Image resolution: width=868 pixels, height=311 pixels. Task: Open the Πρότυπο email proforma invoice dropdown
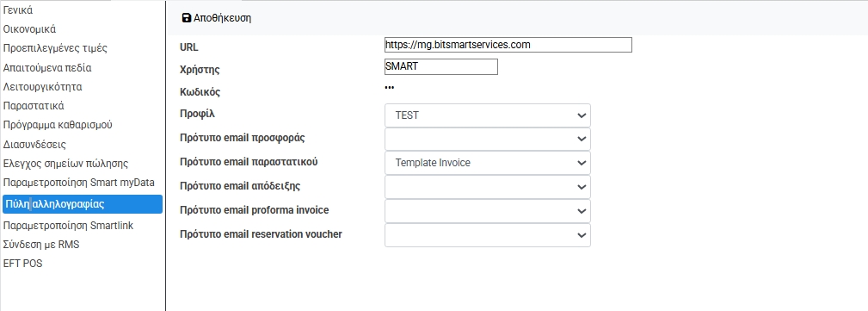[488, 211]
